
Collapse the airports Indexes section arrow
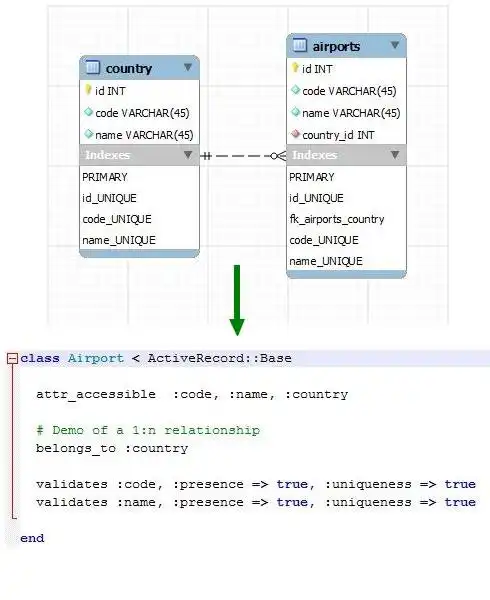(395, 155)
